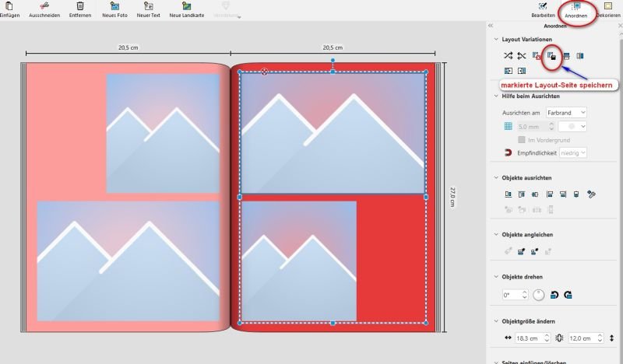Open the Empfindlichkeit niedrig dropdown

point(572,152)
